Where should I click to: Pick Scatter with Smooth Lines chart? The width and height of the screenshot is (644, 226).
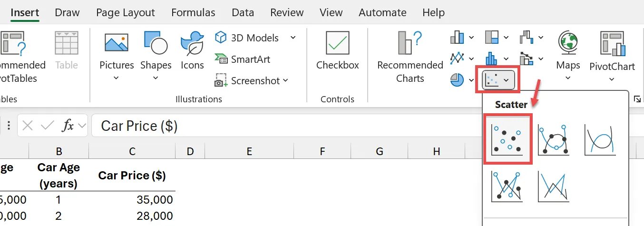pos(600,139)
